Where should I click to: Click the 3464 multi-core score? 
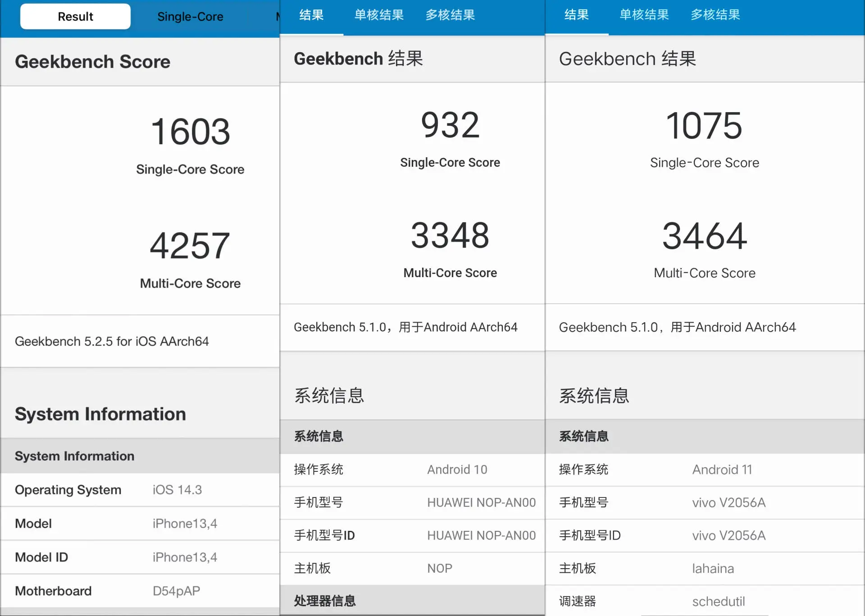pos(704,236)
